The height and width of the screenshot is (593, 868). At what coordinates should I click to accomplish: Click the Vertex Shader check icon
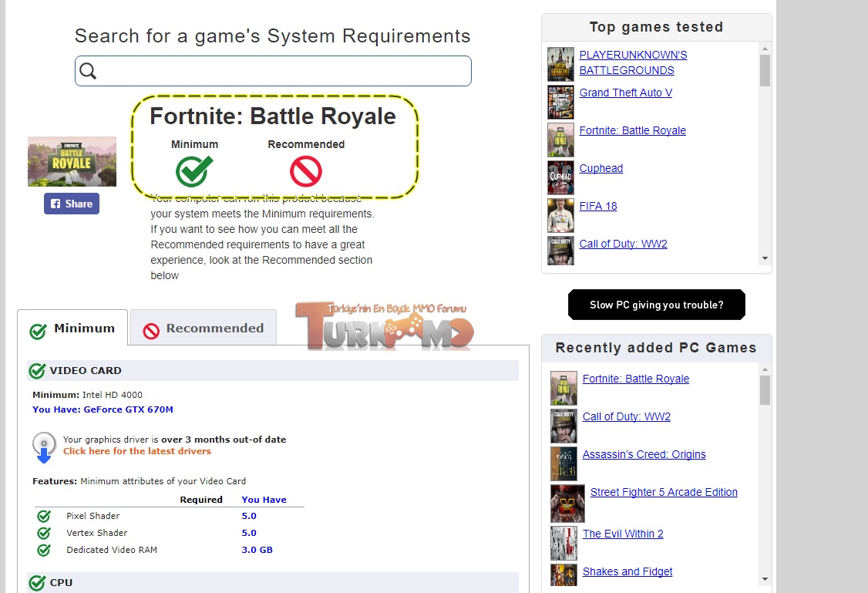click(x=44, y=533)
